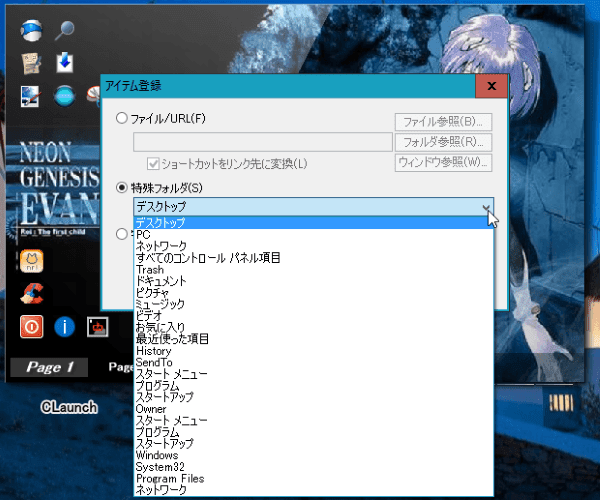Open the orange cat 'nrl' icon

[31, 261]
